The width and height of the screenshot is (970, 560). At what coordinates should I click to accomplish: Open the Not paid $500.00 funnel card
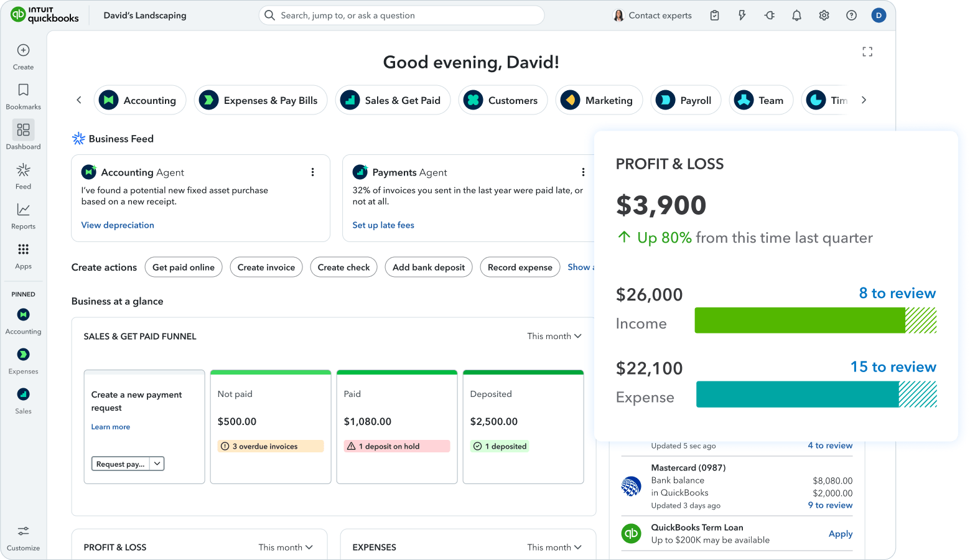point(271,427)
